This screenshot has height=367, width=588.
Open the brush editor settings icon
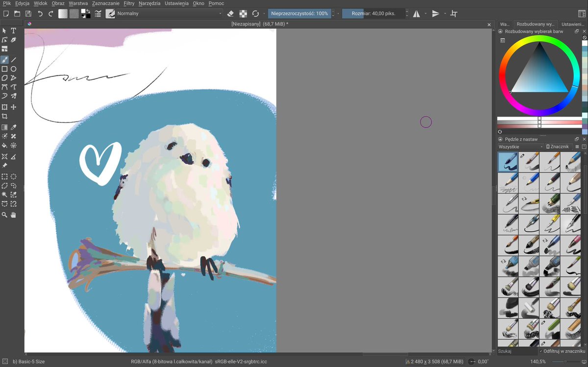click(98, 14)
